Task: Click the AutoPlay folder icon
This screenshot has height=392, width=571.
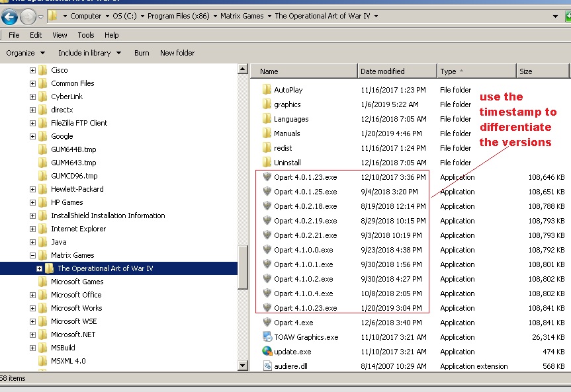Action: 267,90
